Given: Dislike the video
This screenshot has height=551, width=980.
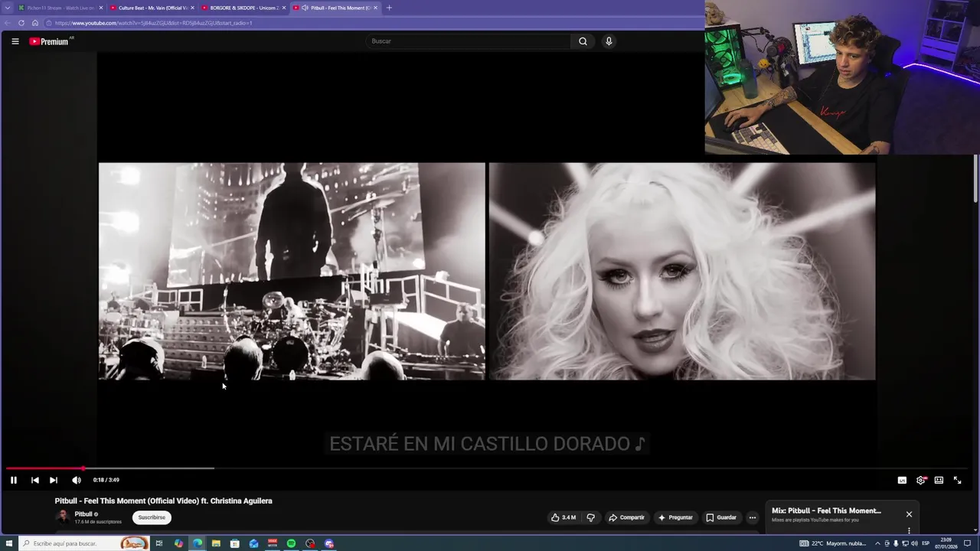Looking at the screenshot, I should click(x=590, y=517).
